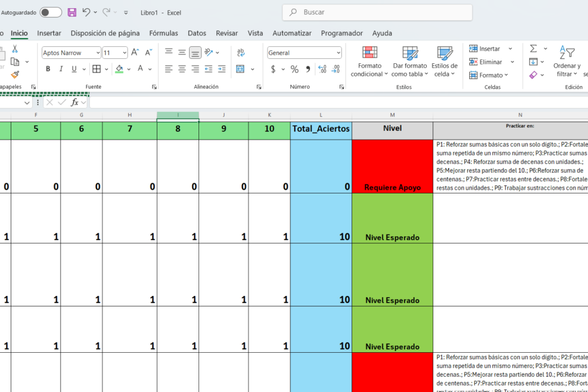The image size is (588, 392).
Task: Toggle italic formatting
Action: (61, 69)
